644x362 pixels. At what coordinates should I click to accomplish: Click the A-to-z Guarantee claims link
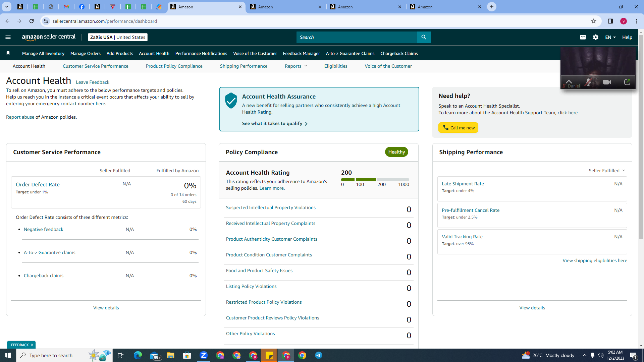[x=50, y=252]
